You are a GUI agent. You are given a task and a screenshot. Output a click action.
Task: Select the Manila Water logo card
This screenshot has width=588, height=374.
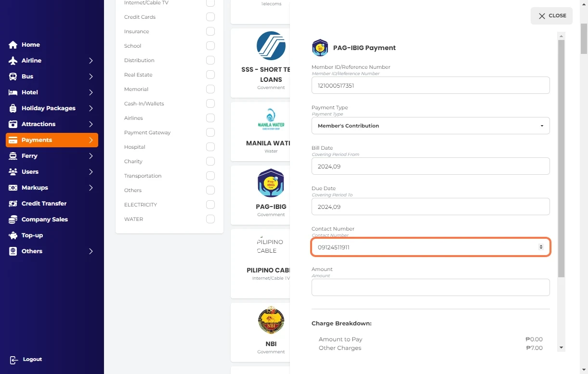pyautogui.click(x=271, y=119)
